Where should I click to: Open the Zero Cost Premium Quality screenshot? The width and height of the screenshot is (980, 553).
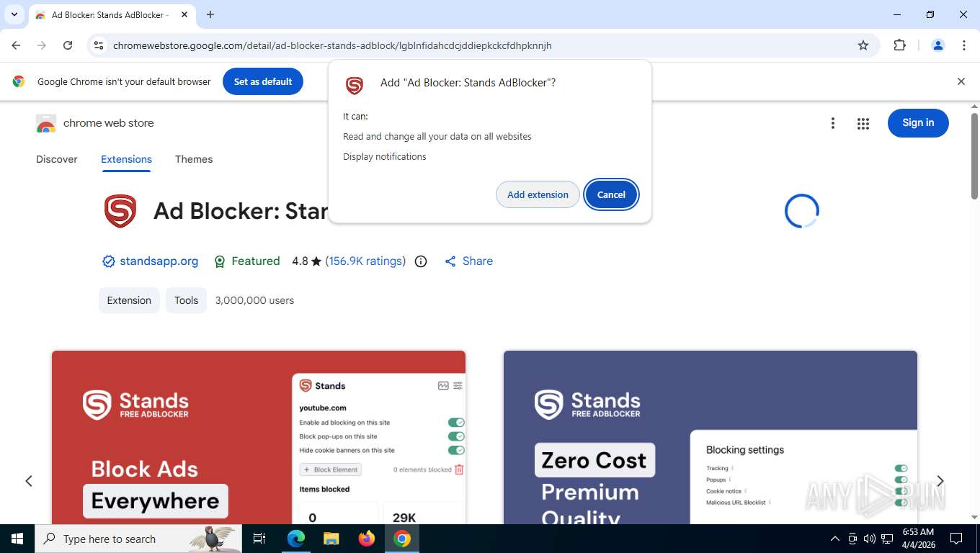(x=710, y=437)
